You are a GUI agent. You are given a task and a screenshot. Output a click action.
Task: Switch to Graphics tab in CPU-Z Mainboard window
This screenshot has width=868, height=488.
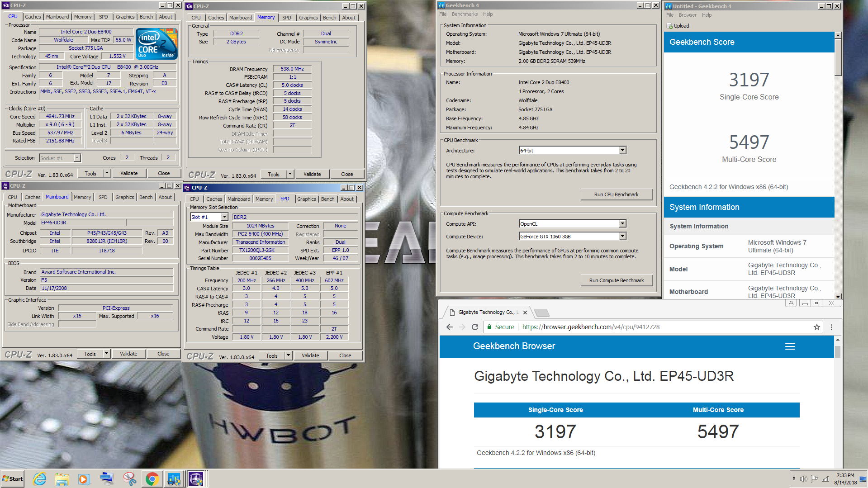[x=124, y=197]
